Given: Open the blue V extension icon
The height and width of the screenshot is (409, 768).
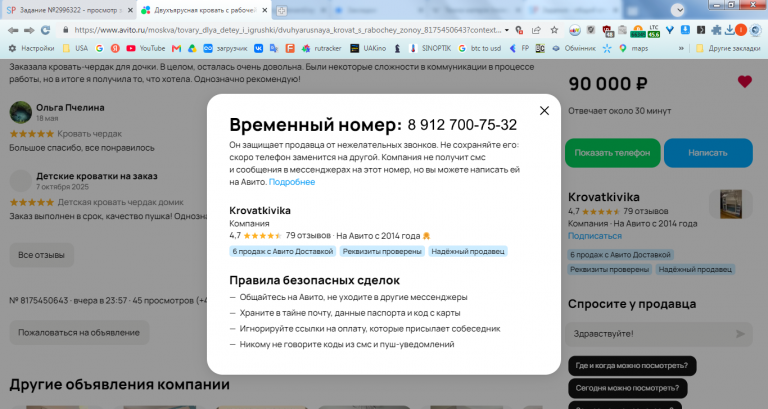Looking at the screenshot, I should (670, 30).
